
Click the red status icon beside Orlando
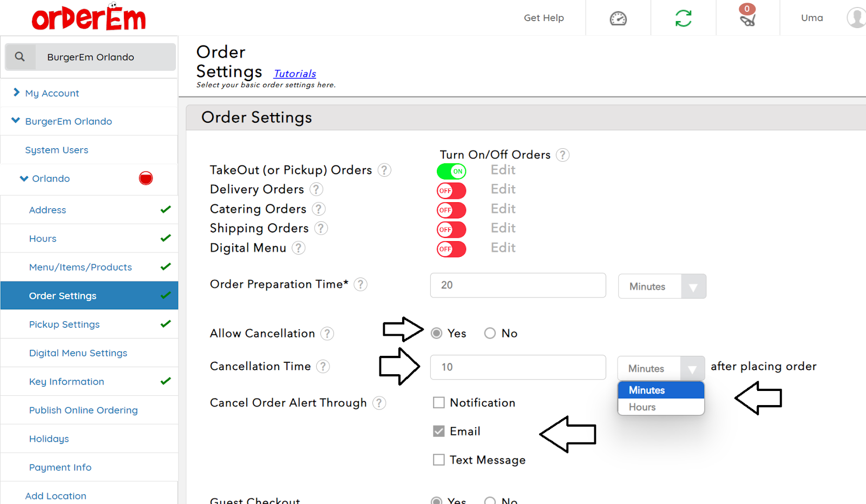coord(146,178)
